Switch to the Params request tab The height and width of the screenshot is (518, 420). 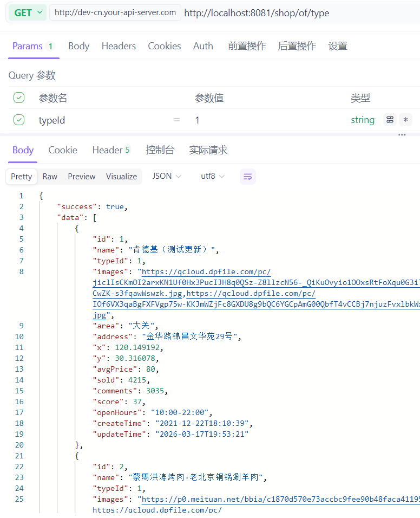click(x=33, y=46)
